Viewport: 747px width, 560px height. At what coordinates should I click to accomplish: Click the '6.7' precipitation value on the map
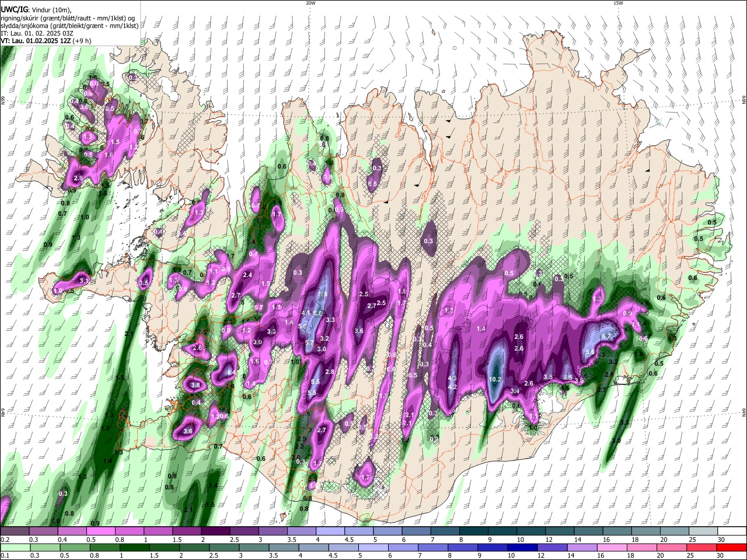tap(606, 336)
